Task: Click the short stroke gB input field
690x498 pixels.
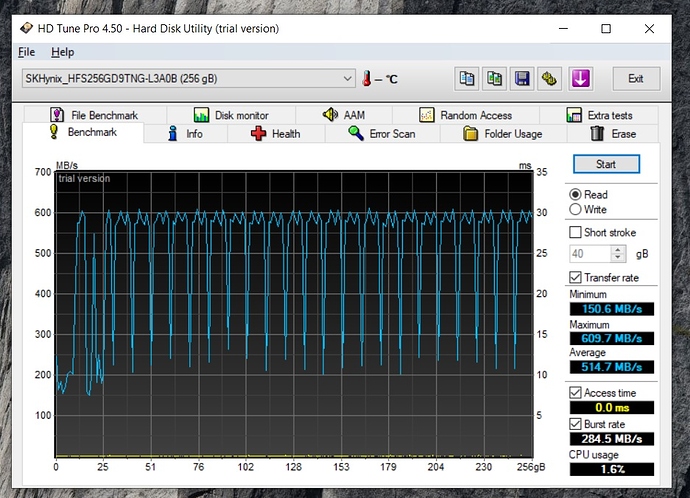Action: (x=590, y=254)
